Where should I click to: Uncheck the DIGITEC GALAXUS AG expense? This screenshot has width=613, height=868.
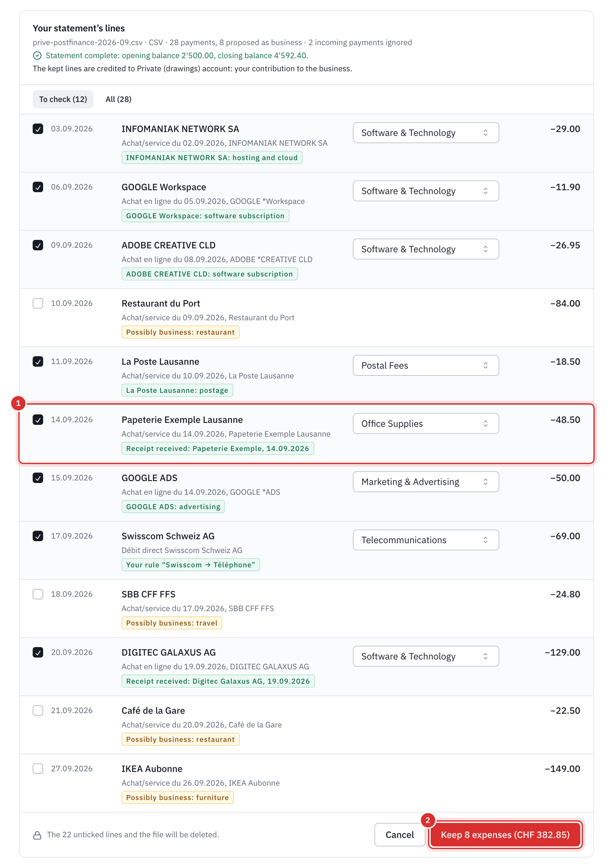38,652
